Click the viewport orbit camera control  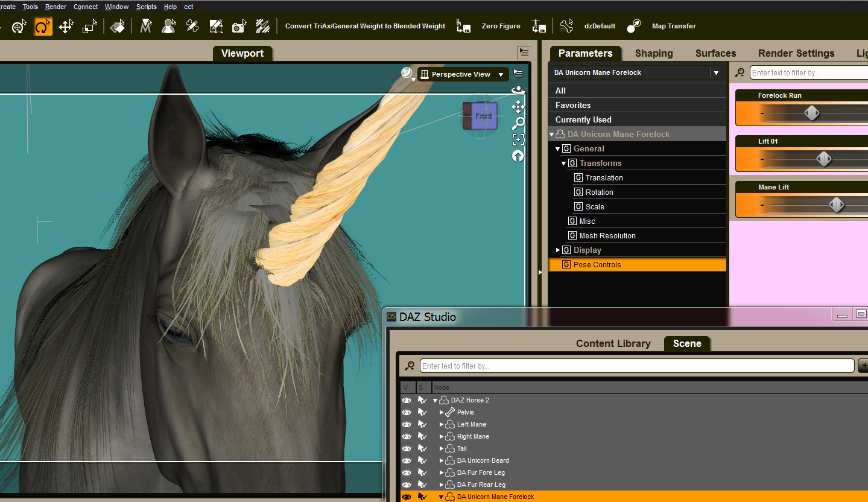518,91
